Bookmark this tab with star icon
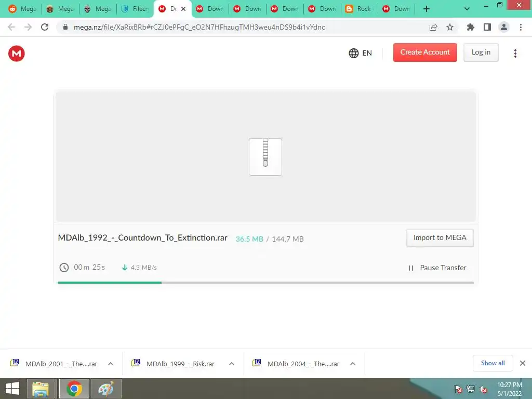 (450, 27)
